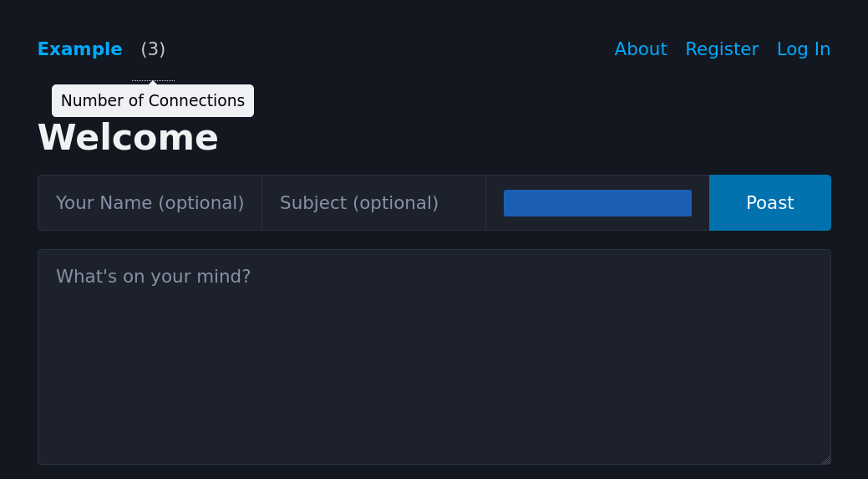
Task: Open the blue color picker swatch
Action: (597, 203)
